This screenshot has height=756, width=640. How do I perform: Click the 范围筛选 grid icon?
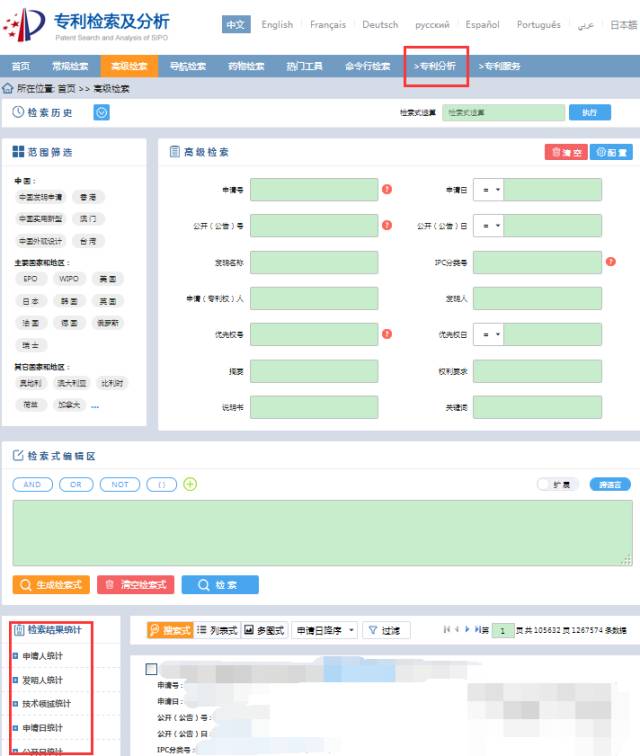18,152
